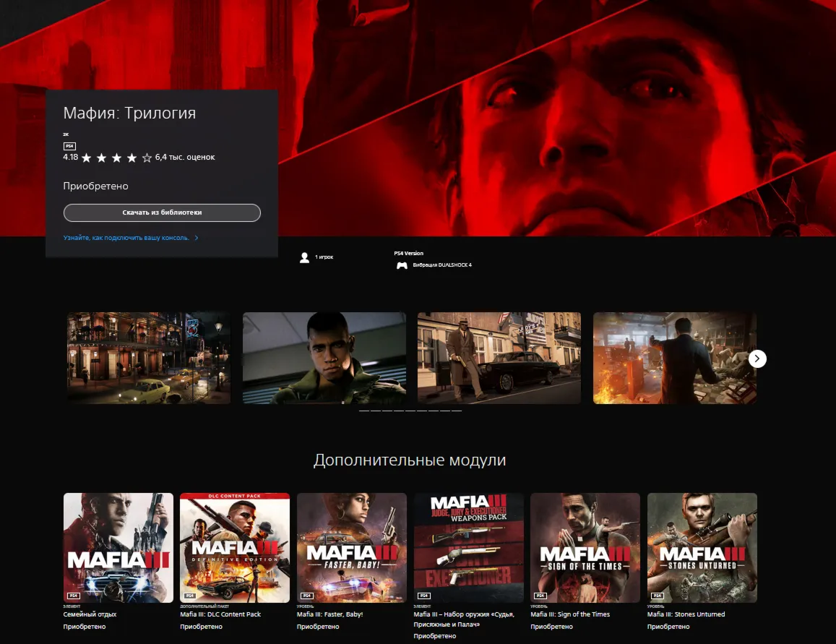Open the screenshot of fiery bar shootout

[674, 358]
